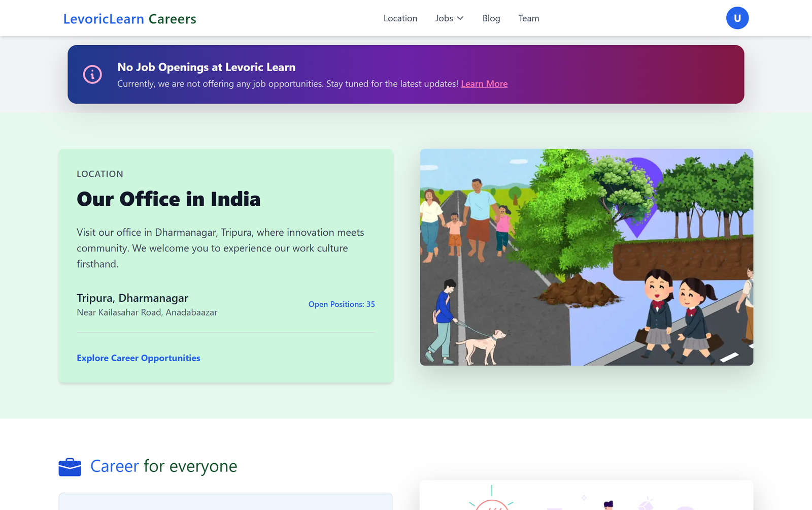Click the blue briefcase icon beside Career heading
812x510 pixels.
click(x=71, y=466)
